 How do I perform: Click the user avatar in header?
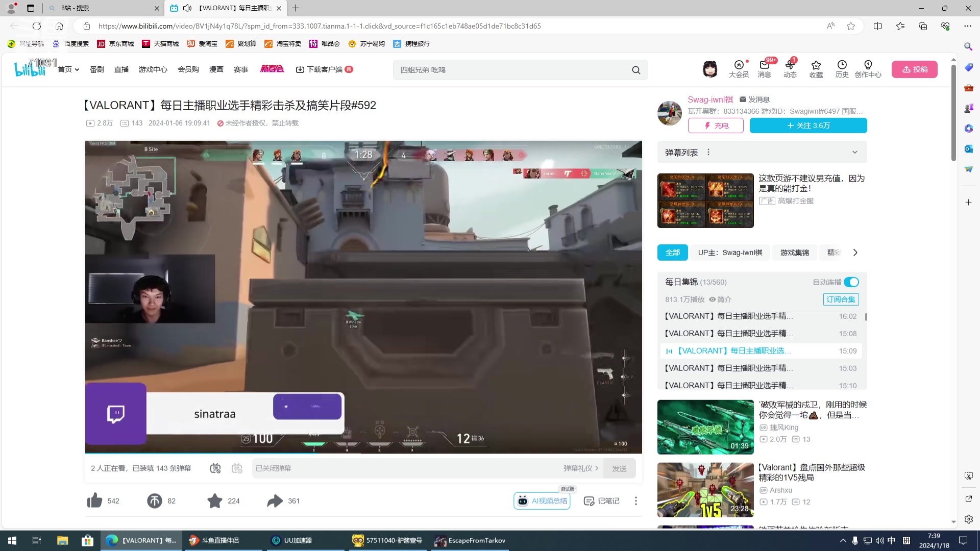(x=710, y=69)
